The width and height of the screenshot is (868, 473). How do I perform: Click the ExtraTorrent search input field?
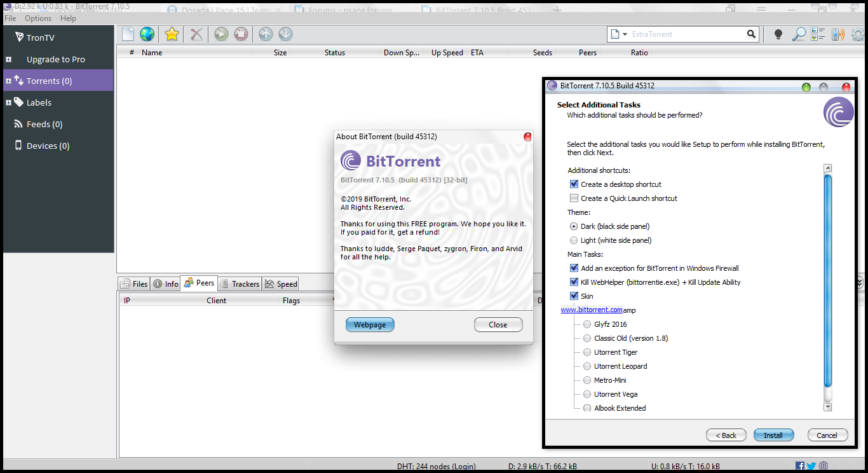point(686,34)
